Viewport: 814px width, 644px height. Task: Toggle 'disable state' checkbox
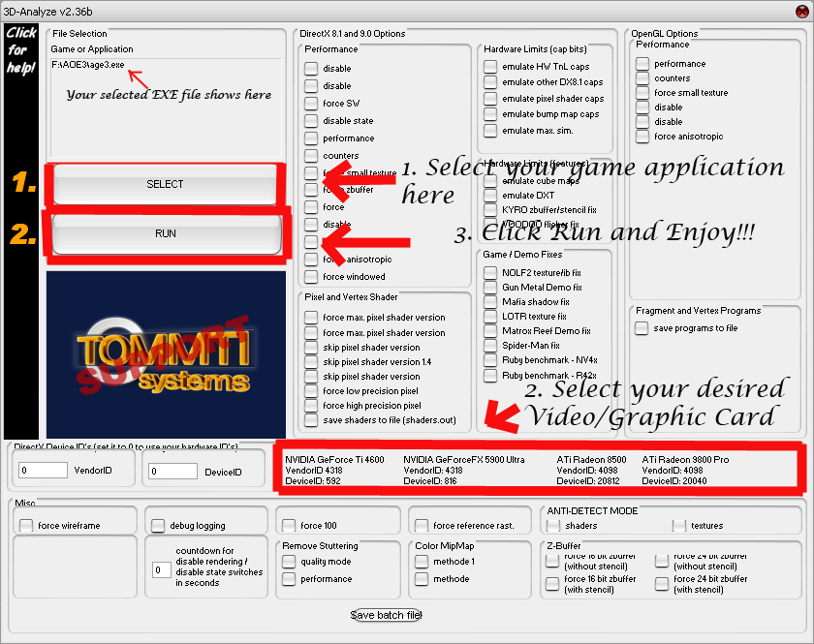coord(311,120)
